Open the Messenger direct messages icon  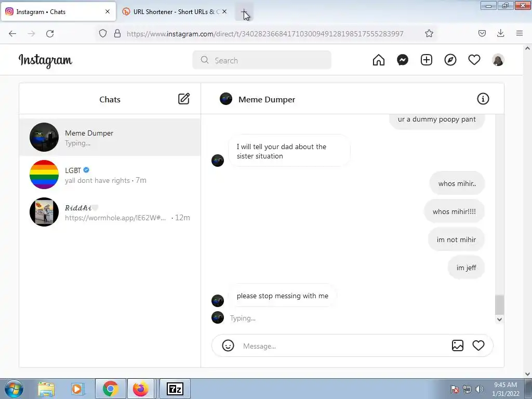(403, 60)
